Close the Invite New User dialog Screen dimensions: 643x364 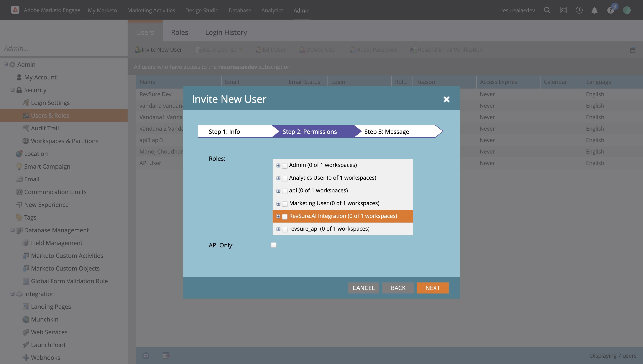point(446,99)
